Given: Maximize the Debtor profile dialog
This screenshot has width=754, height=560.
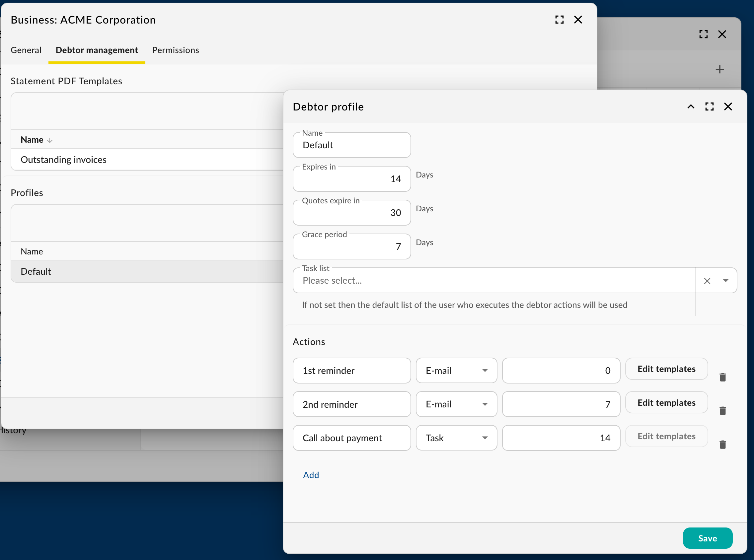Looking at the screenshot, I should [709, 107].
